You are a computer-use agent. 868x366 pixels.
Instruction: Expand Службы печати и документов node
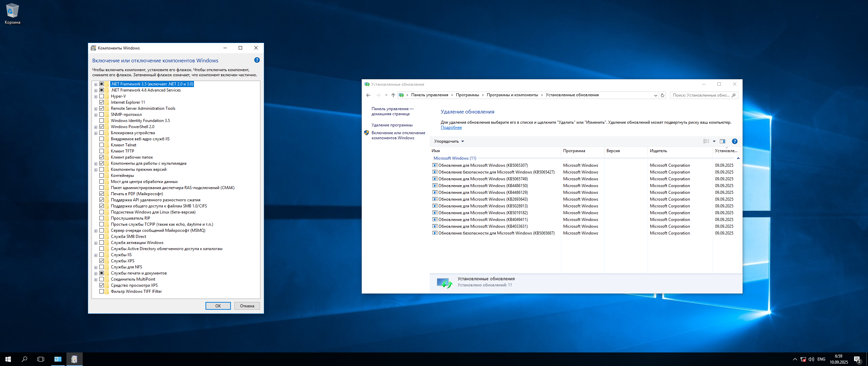(x=96, y=273)
